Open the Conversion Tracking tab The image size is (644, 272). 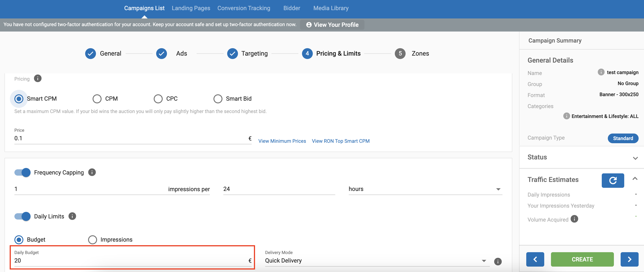click(x=244, y=8)
